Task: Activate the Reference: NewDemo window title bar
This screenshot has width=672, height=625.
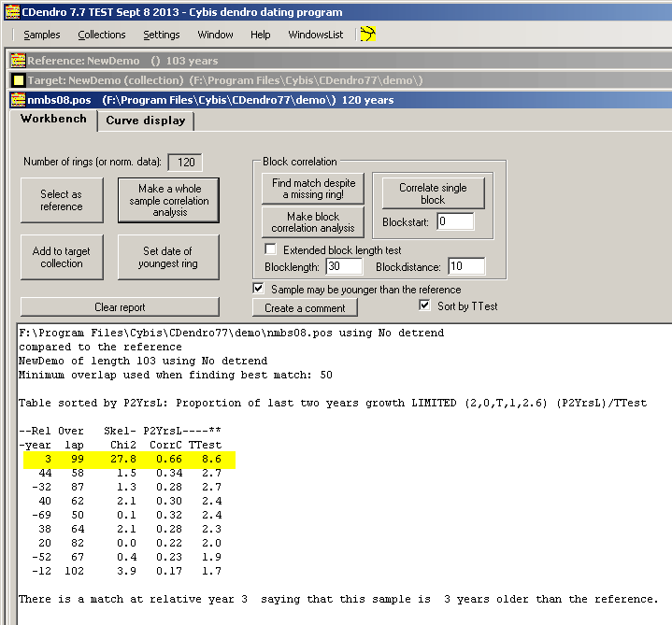Action: click(340, 61)
